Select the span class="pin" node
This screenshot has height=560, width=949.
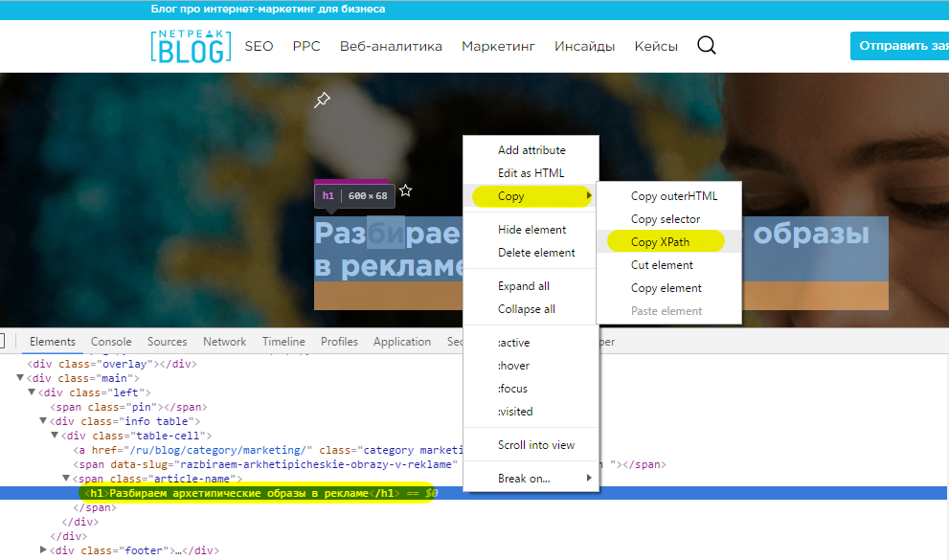129,407
